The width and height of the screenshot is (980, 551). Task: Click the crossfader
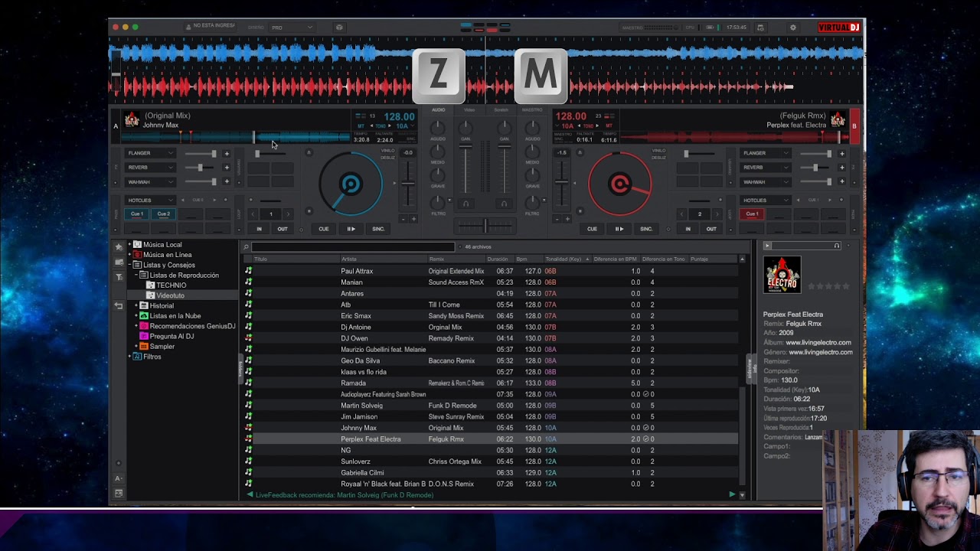click(485, 226)
